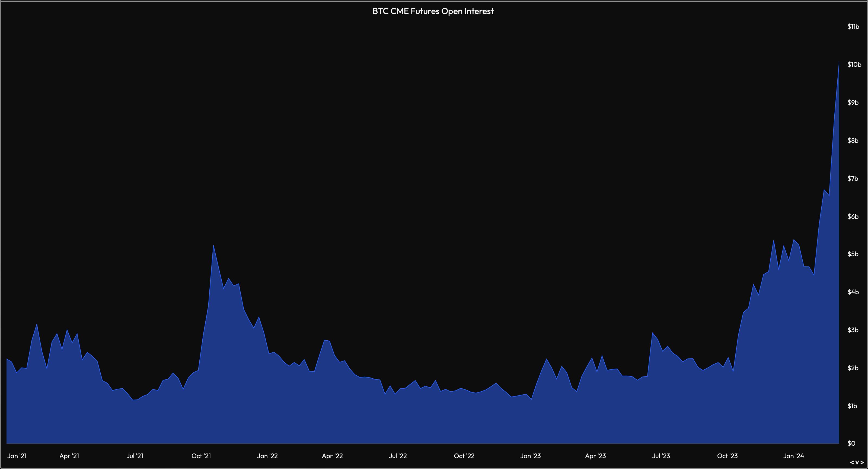Screen dimensions: 868x469
Task: Click the $4b y-axis label
Action: [853, 292]
